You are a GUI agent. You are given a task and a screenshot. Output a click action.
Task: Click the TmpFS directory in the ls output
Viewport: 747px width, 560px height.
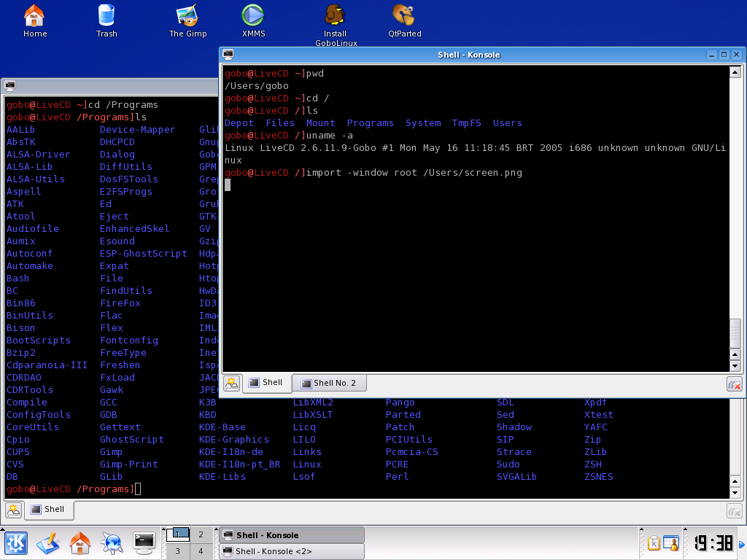point(466,122)
